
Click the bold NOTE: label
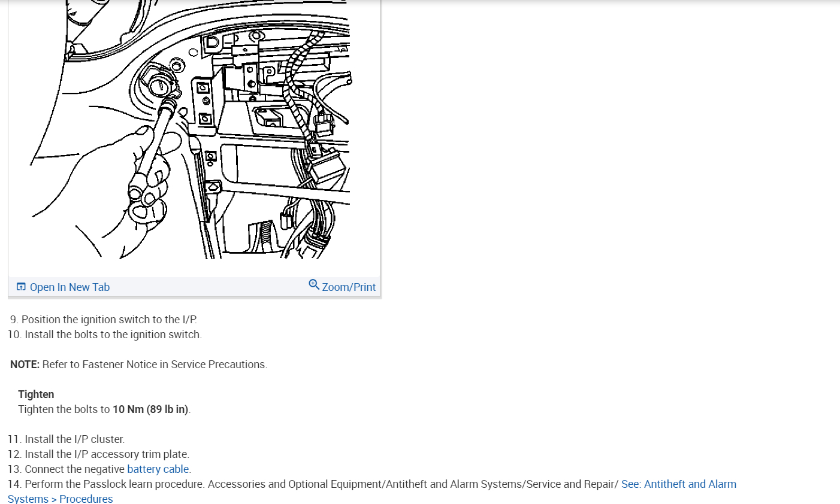click(25, 365)
